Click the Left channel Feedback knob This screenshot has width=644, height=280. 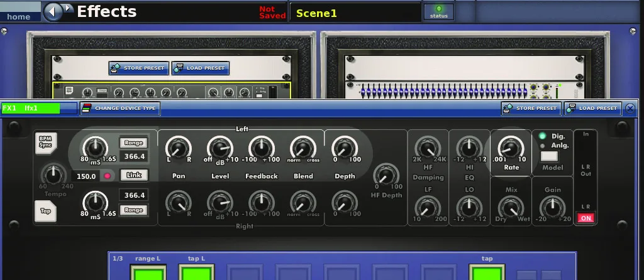(x=262, y=148)
